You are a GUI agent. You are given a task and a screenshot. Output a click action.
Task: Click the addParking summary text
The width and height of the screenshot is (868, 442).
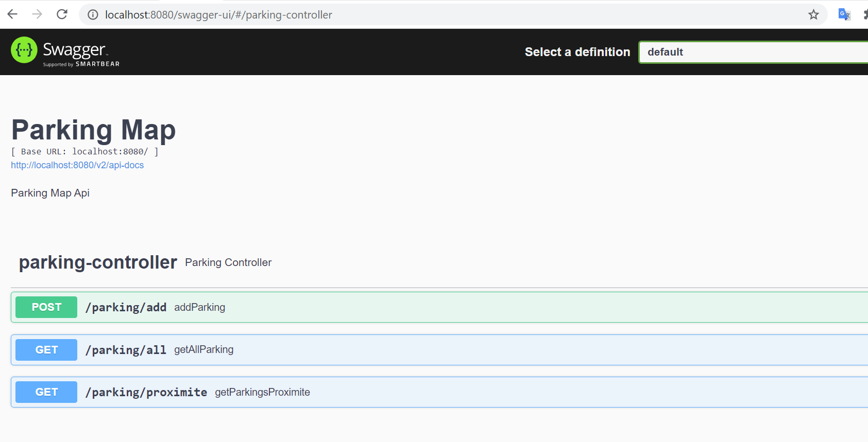199,307
